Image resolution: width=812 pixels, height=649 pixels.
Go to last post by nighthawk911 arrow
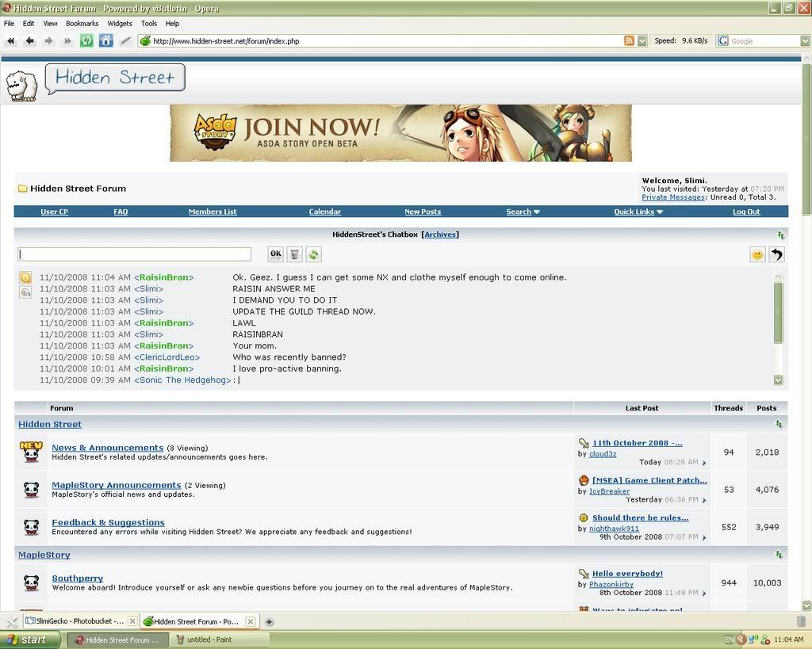(x=704, y=537)
